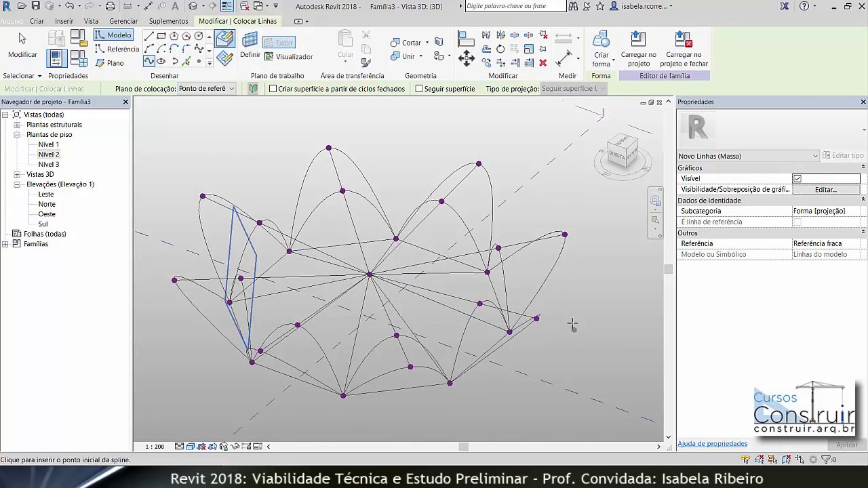Collapse the Gráficos properties section
868x488 pixels.
(863, 167)
